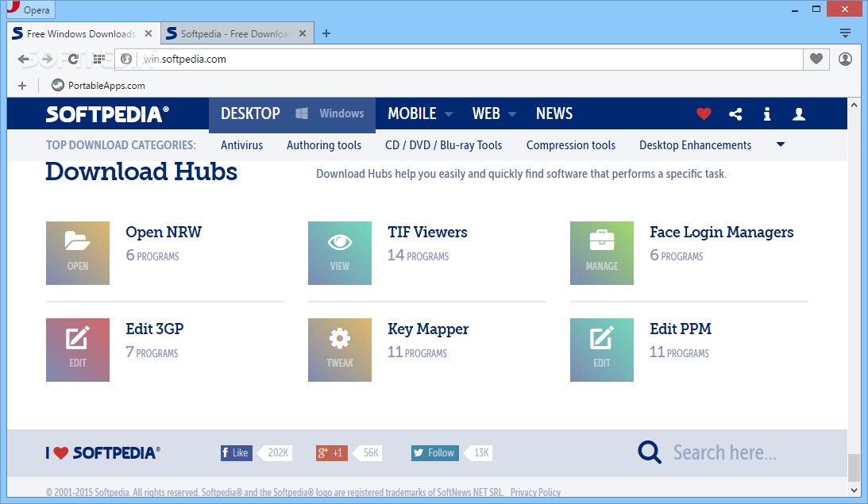Open the Compression tools category
This screenshot has width=868, height=504.
tap(571, 145)
